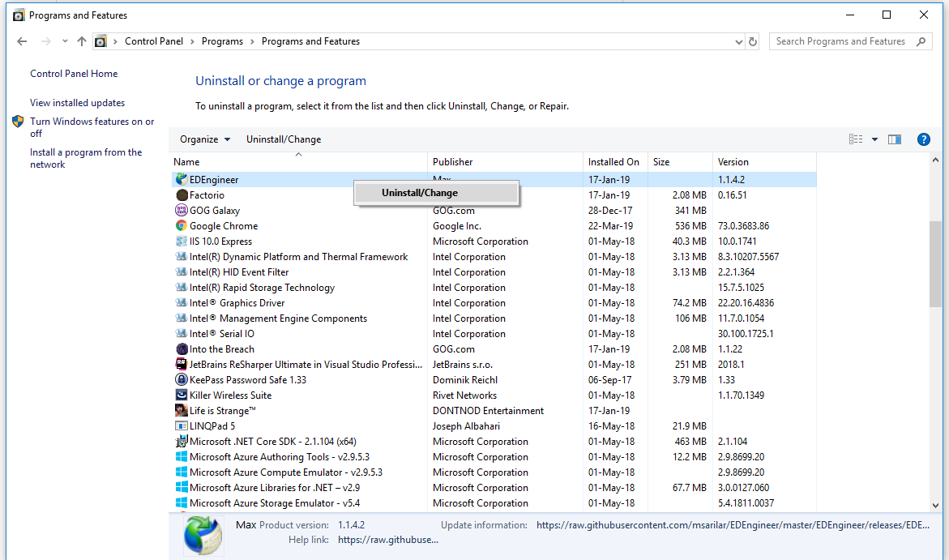Click the scrollbar up arrow
The width and height of the screenshot is (949, 560).
coord(935,160)
